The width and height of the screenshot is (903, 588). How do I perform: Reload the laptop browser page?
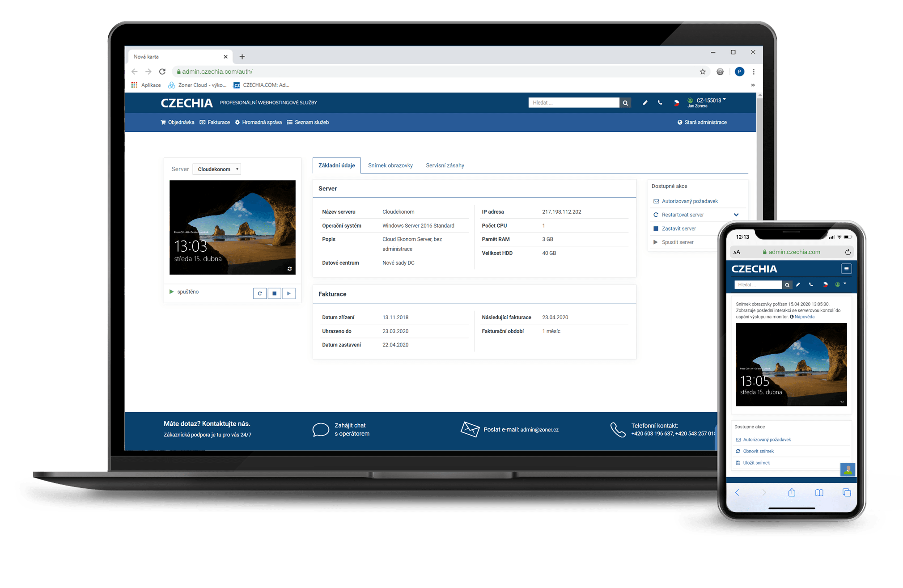tap(162, 72)
